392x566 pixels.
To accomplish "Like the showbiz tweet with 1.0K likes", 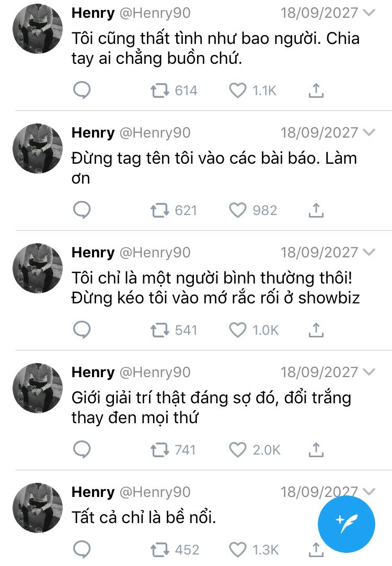I will click(x=238, y=330).
